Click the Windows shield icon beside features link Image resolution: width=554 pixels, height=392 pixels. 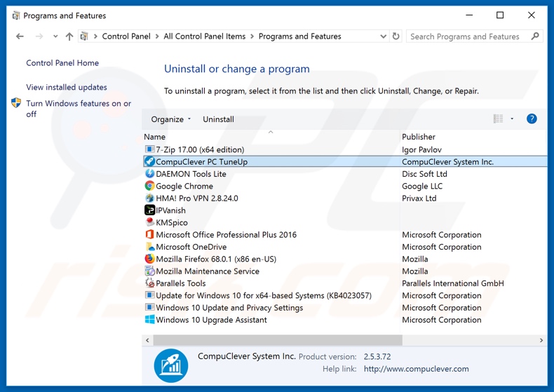[x=16, y=103]
